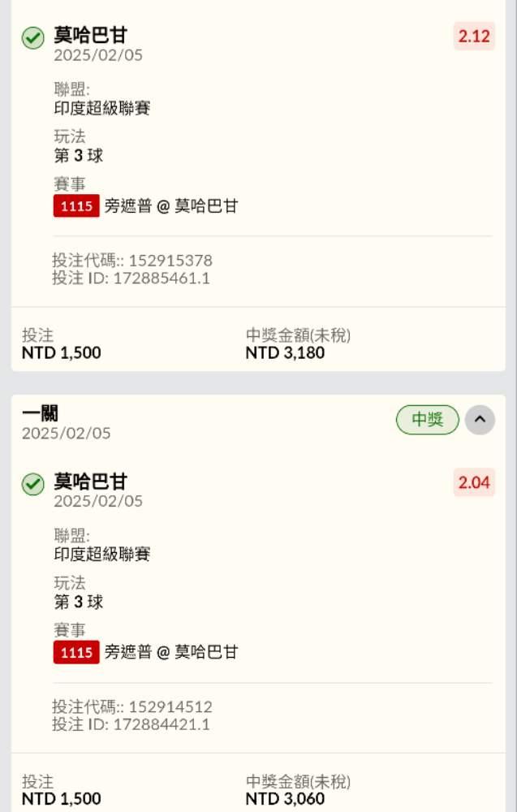Tap the NTD 3,060 winning amount
Screen dimensions: 517x812
click(x=285, y=799)
